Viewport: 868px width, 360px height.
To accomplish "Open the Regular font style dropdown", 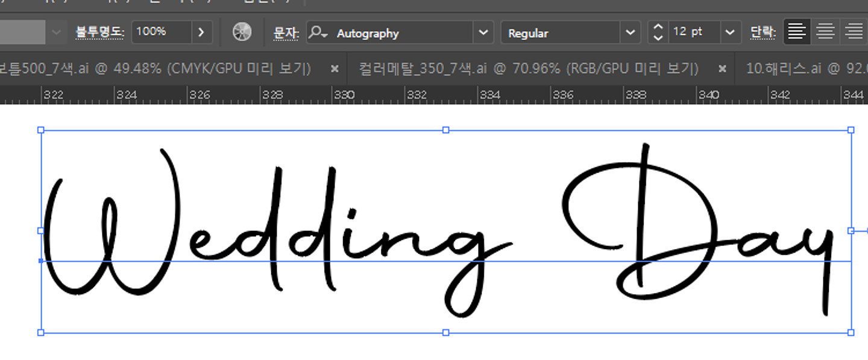I will coord(630,33).
